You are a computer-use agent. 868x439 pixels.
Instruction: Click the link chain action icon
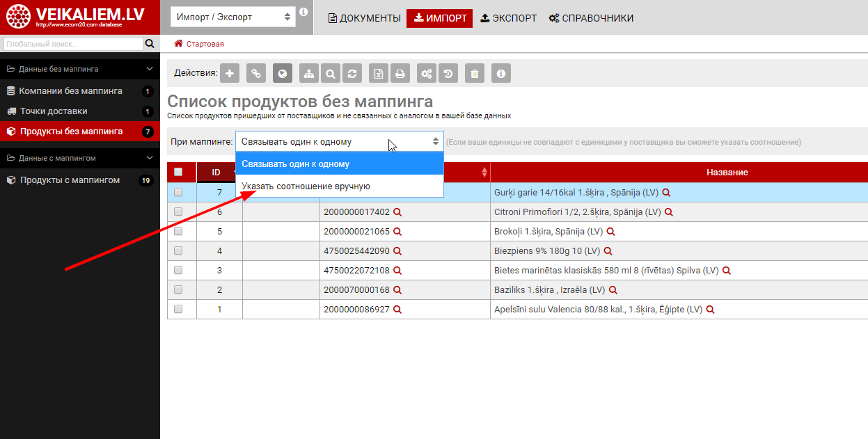pos(256,73)
